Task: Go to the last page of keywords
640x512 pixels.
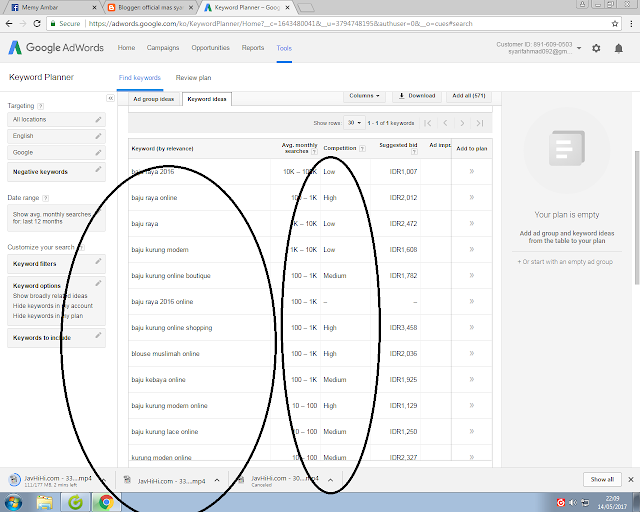Action: click(480, 123)
